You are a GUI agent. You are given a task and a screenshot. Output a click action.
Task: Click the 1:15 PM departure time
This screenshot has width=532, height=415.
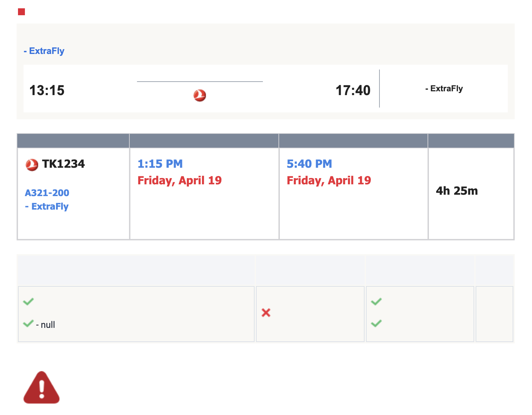160,164
